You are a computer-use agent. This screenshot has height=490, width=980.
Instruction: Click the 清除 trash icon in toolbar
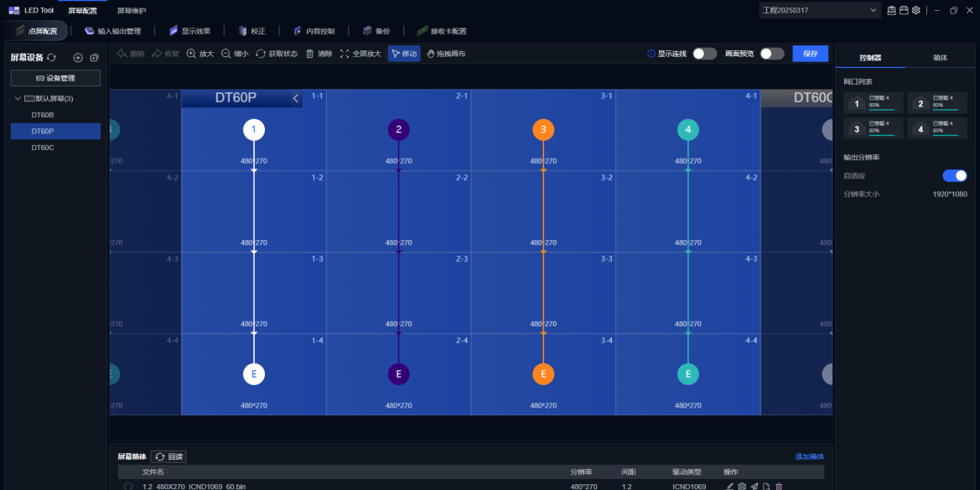click(310, 54)
